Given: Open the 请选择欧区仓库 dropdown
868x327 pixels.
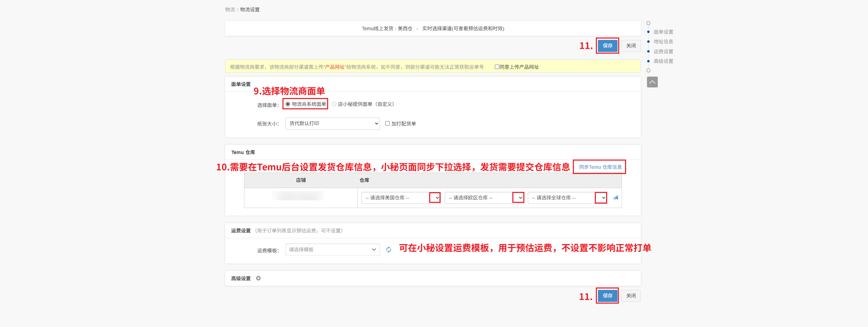Looking at the screenshot, I should (x=484, y=198).
